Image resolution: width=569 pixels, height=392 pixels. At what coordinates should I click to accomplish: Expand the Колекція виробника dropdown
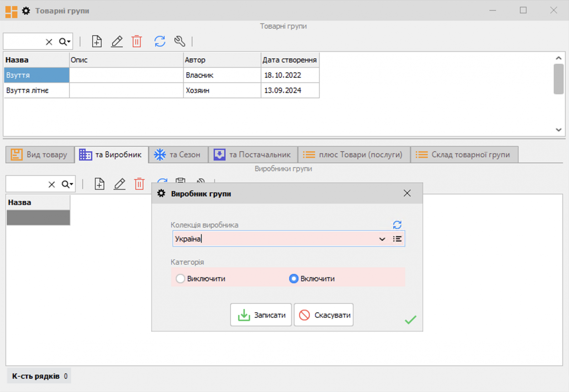[382, 239]
